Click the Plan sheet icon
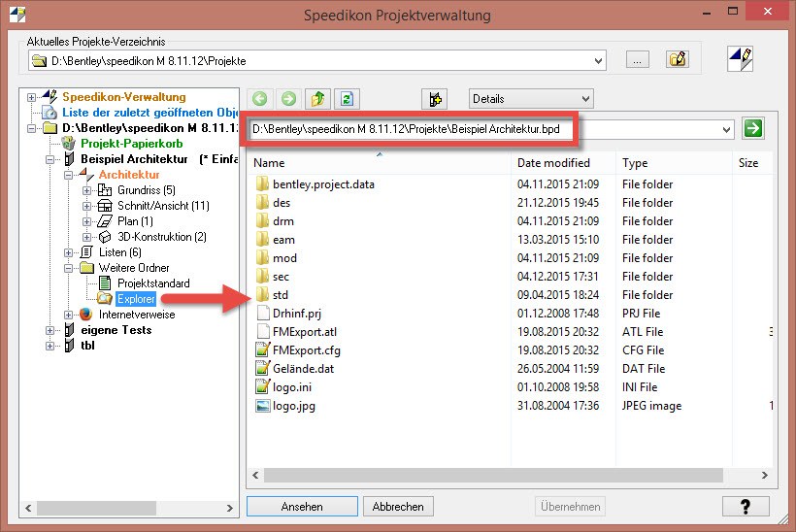This screenshot has height=532, width=796. point(105,221)
